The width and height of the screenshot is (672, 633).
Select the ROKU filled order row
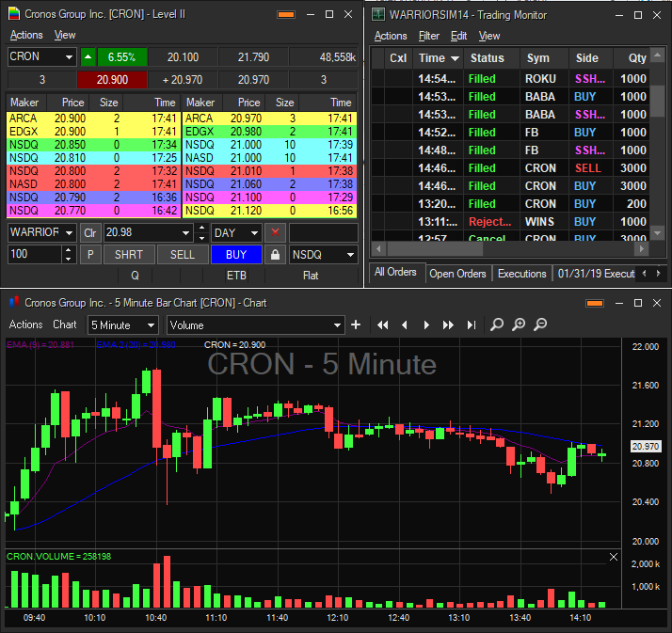(510, 79)
